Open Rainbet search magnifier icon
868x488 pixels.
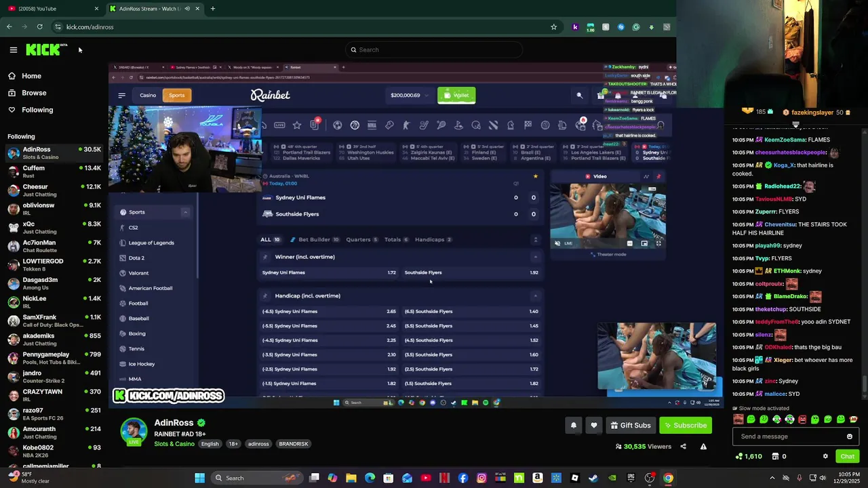point(579,96)
